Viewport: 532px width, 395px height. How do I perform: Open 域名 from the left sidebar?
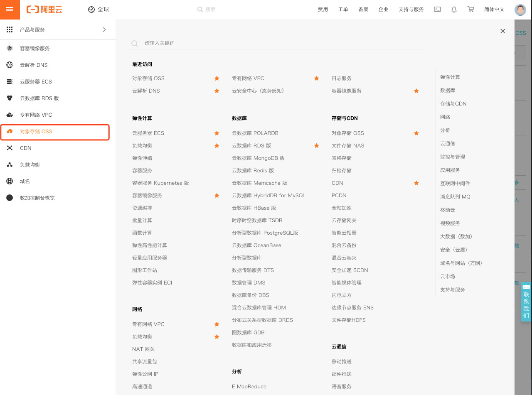click(x=24, y=181)
